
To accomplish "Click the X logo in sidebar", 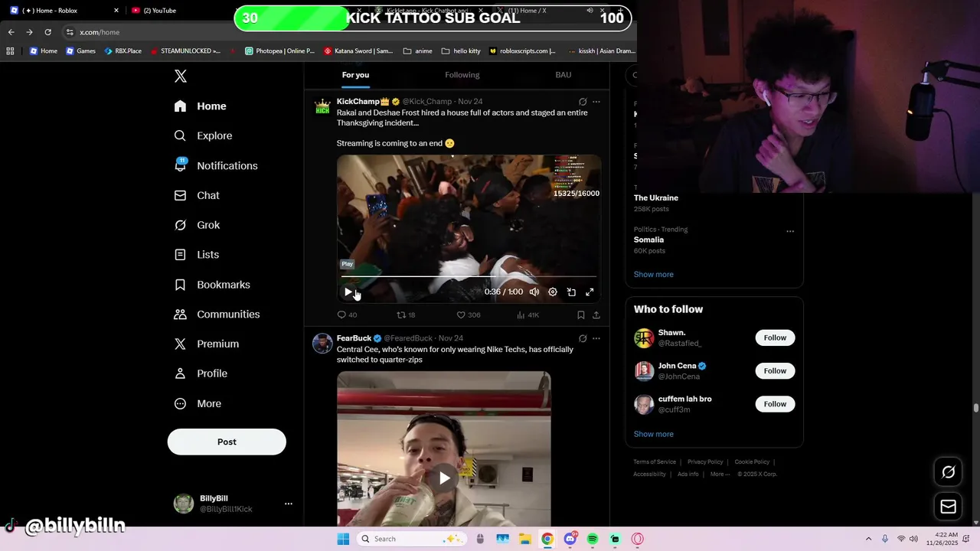I will click(x=181, y=76).
